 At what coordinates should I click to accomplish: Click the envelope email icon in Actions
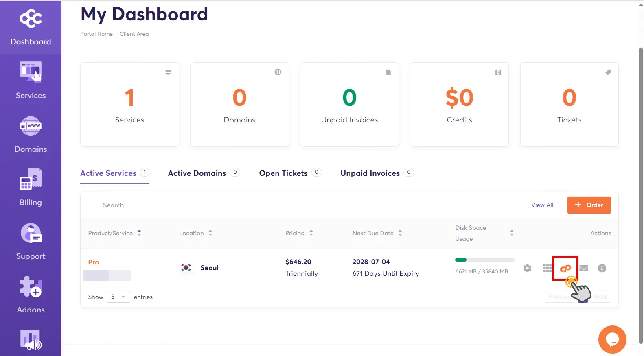pos(584,268)
